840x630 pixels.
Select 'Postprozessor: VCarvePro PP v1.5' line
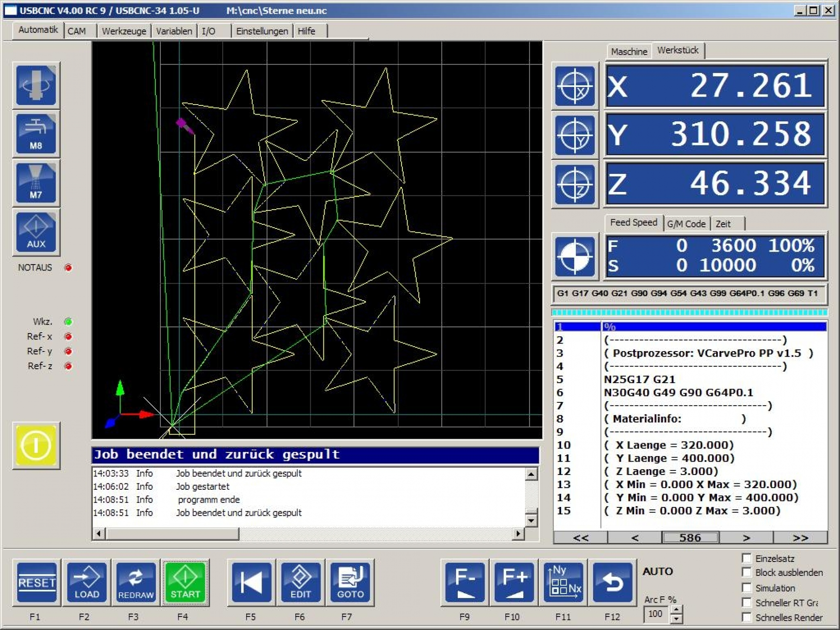(x=690, y=353)
